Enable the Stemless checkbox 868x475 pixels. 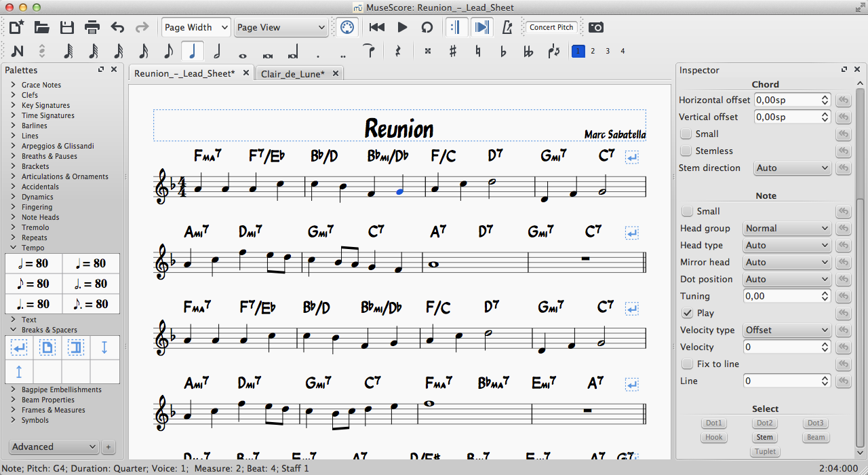pyautogui.click(x=686, y=151)
